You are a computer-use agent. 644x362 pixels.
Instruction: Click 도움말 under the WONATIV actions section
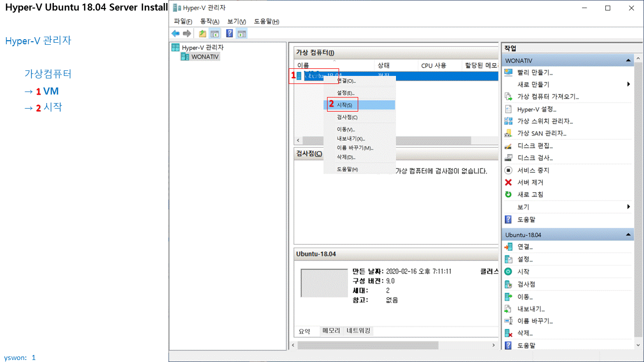point(527,220)
